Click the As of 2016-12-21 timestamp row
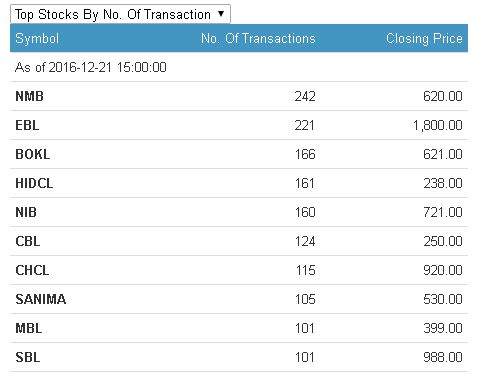The width and height of the screenshot is (479, 381). 239,67
